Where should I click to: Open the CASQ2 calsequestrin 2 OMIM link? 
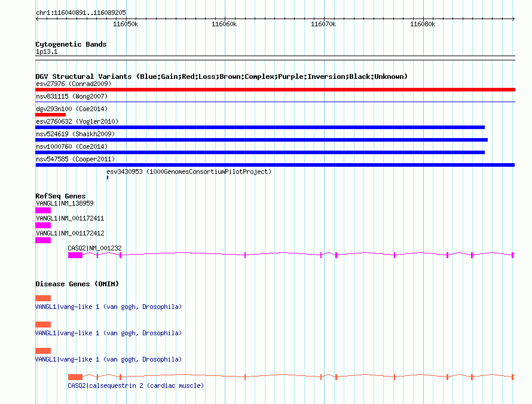[136, 385]
